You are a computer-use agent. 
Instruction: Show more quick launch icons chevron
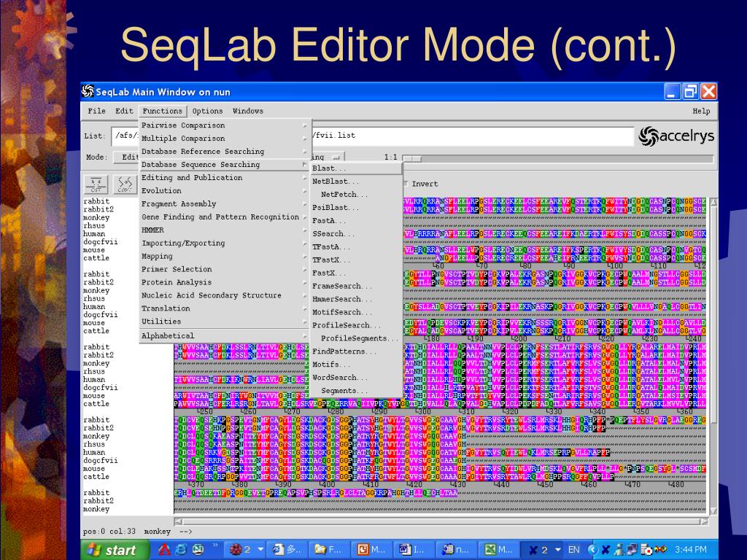pos(215,545)
